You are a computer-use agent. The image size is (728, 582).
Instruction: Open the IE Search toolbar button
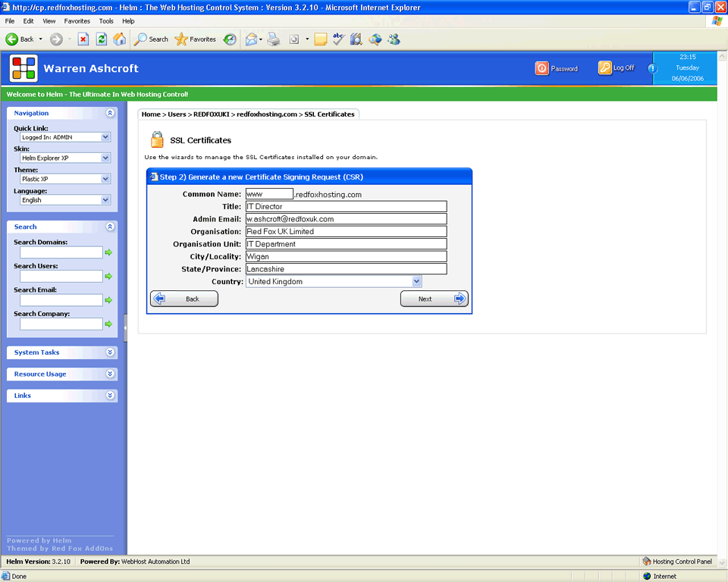point(151,39)
